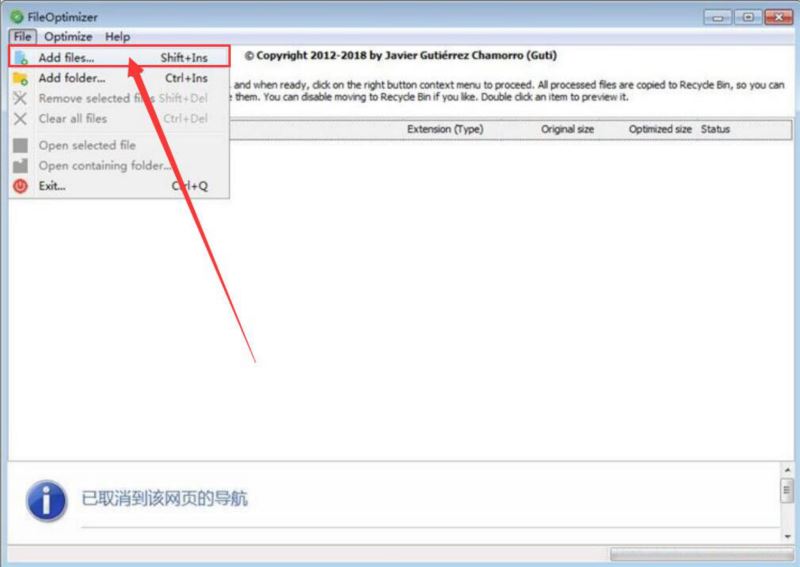Click the Clear all files X icon
Screen dimensions: 800x567
[20, 118]
